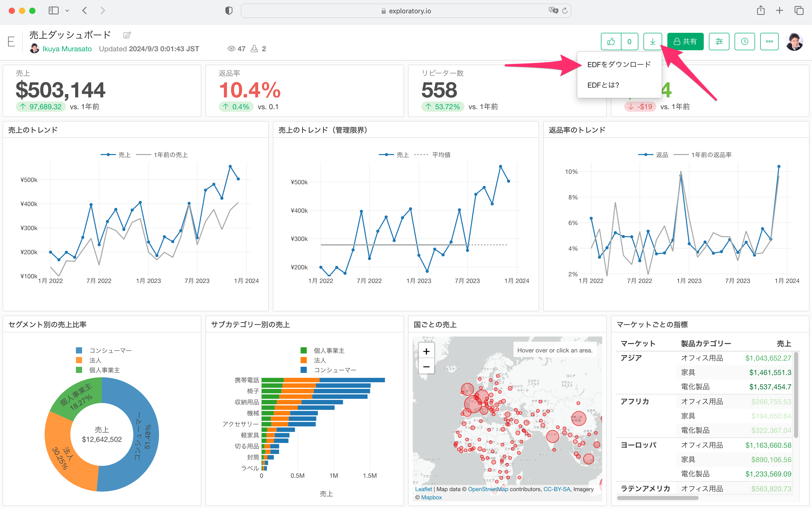Zoom out on the map with minus button

pyautogui.click(x=426, y=367)
